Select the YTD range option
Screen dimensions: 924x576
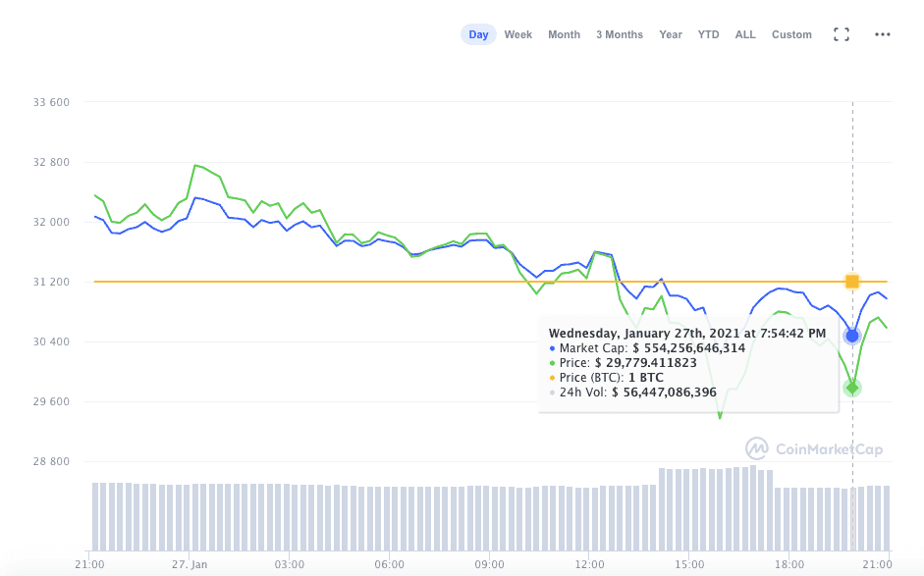pyautogui.click(x=708, y=34)
